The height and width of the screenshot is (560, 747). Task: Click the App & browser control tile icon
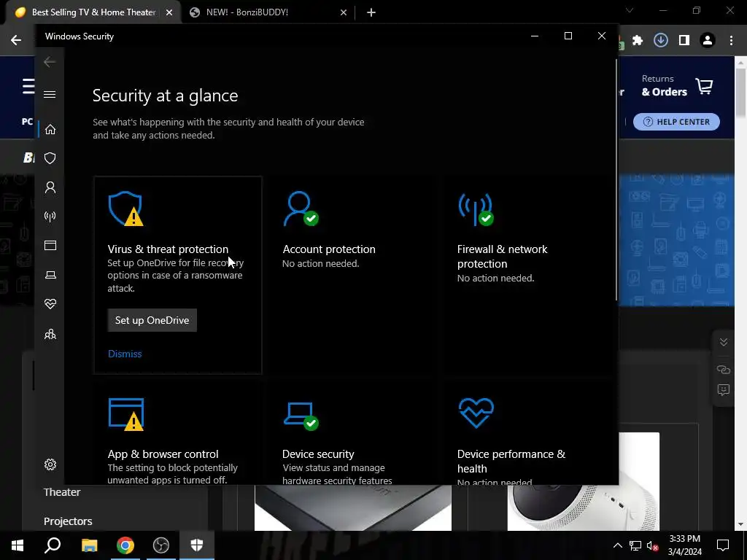pyautogui.click(x=125, y=414)
